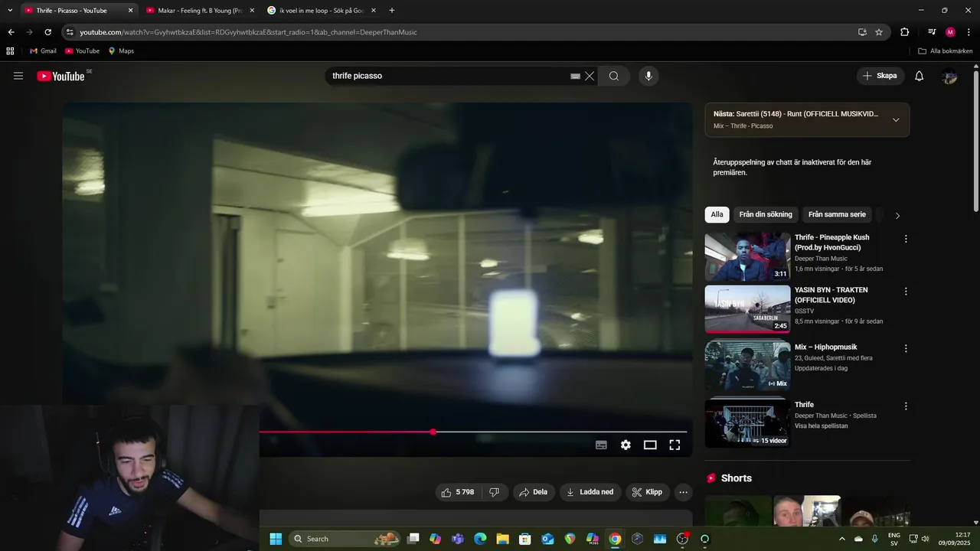This screenshot has height=551, width=980.
Task: Click the Dela share button
Action: coord(534,492)
